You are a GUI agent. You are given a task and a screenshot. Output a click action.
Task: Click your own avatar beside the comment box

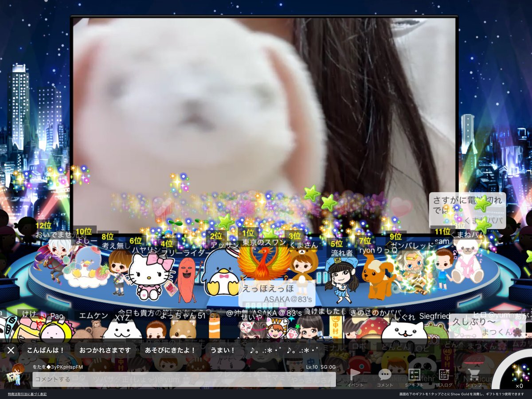pos(17,375)
